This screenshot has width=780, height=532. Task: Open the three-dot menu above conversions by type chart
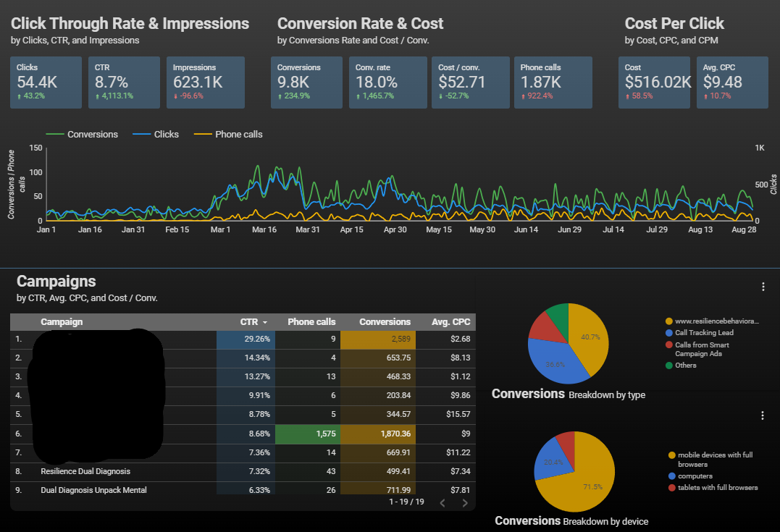763,287
